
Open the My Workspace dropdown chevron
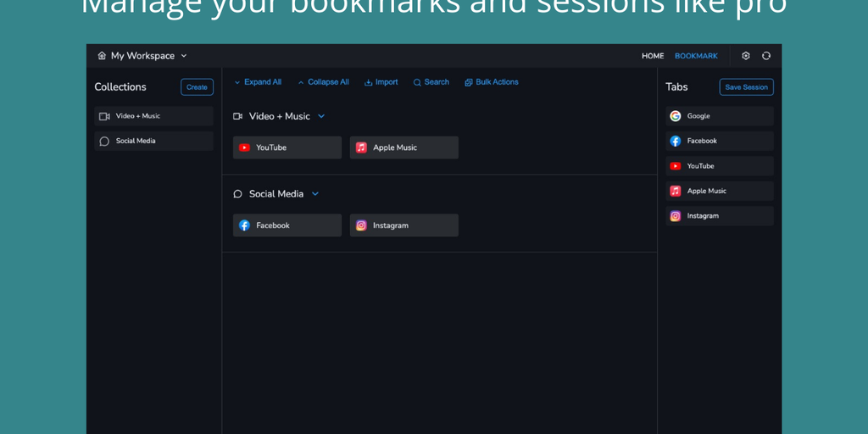click(x=184, y=56)
